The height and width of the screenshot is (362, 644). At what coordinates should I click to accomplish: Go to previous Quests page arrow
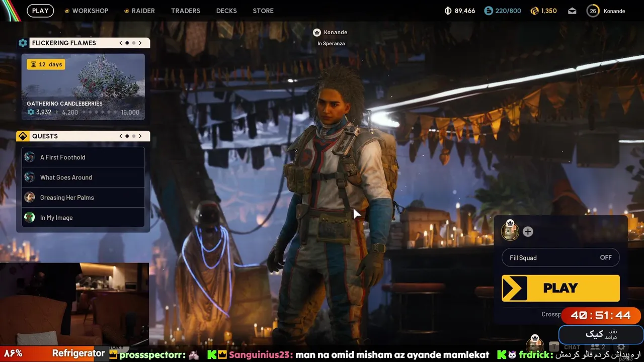click(121, 136)
